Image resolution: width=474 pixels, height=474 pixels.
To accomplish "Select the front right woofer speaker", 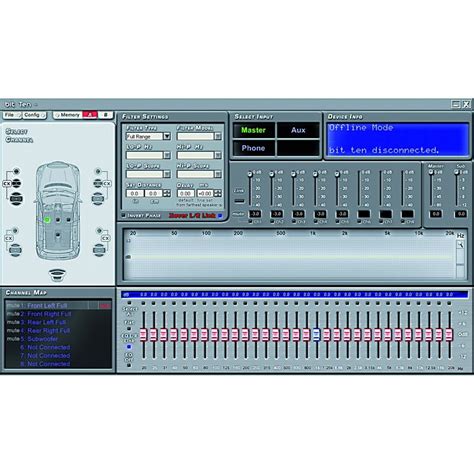I will tap(98, 198).
